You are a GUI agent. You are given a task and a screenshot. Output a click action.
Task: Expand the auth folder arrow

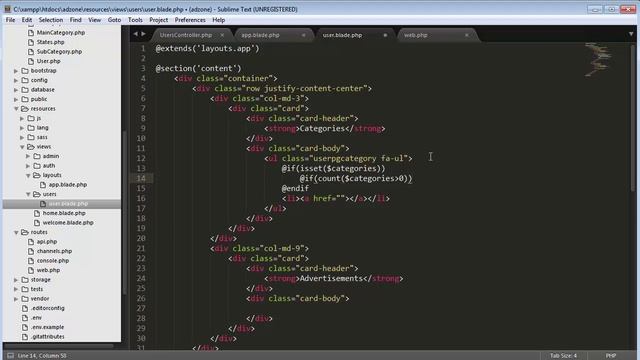(x=28, y=166)
